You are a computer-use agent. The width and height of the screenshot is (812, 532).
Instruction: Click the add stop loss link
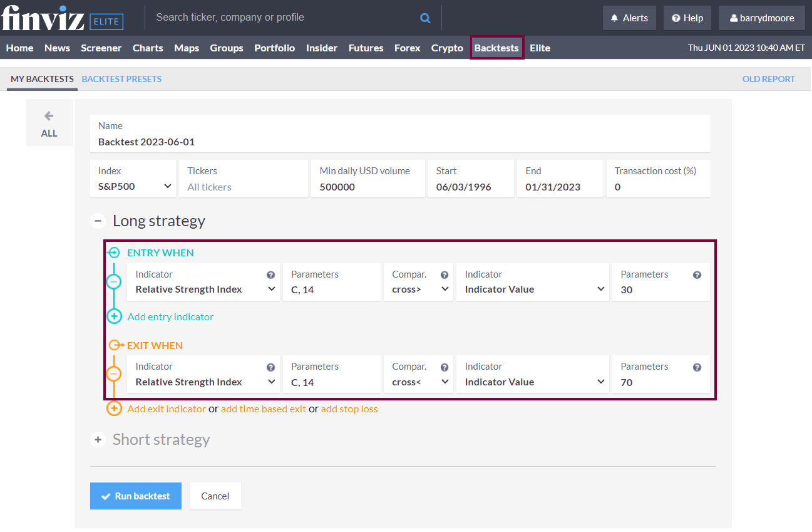pos(349,408)
